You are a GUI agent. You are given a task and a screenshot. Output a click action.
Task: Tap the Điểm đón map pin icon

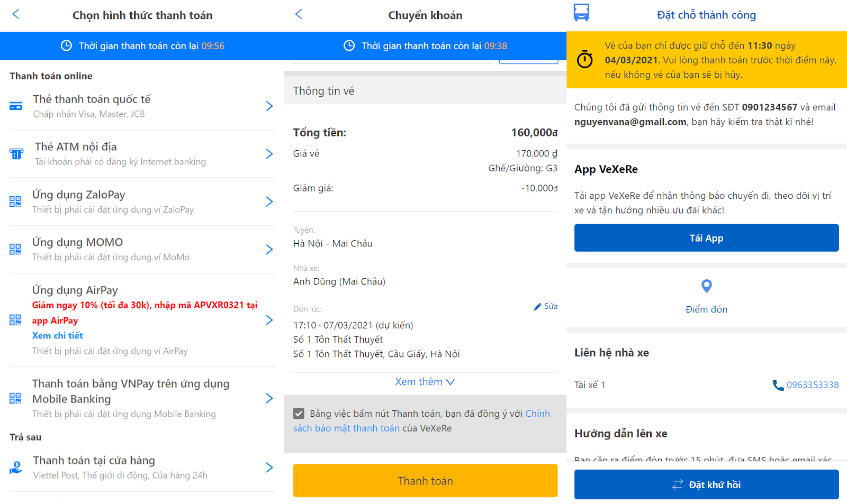click(706, 286)
